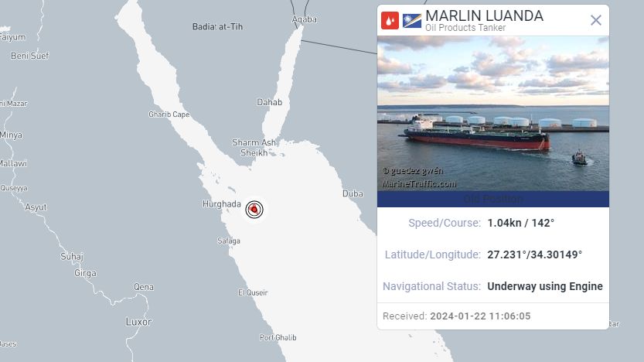Select the vessel position marker near Hurghada
The width and height of the screenshot is (644, 362).
[x=254, y=210]
